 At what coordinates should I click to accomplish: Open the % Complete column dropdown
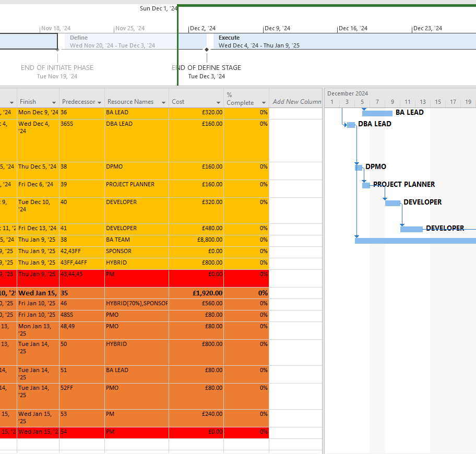[x=264, y=101]
